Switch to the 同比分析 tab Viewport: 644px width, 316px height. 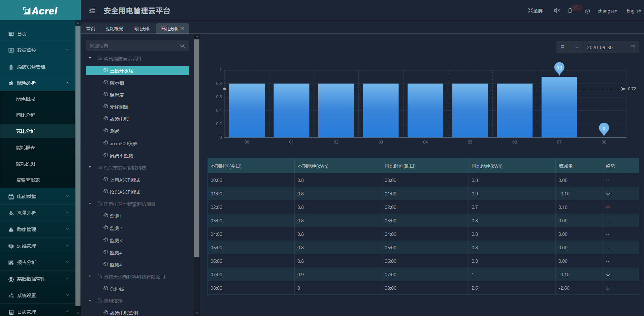tap(142, 29)
